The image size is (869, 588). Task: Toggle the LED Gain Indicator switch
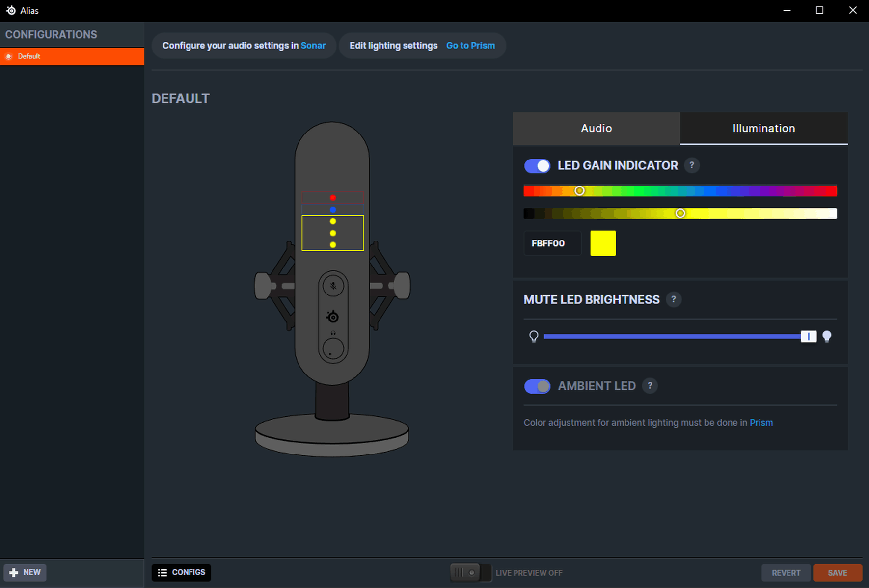click(x=537, y=166)
